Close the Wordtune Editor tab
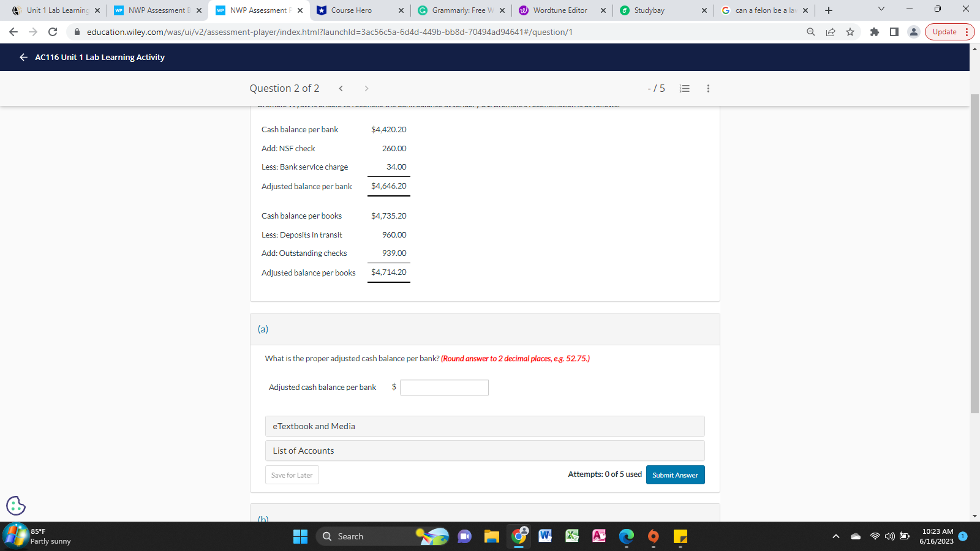The width and height of the screenshot is (980, 551). click(603, 10)
